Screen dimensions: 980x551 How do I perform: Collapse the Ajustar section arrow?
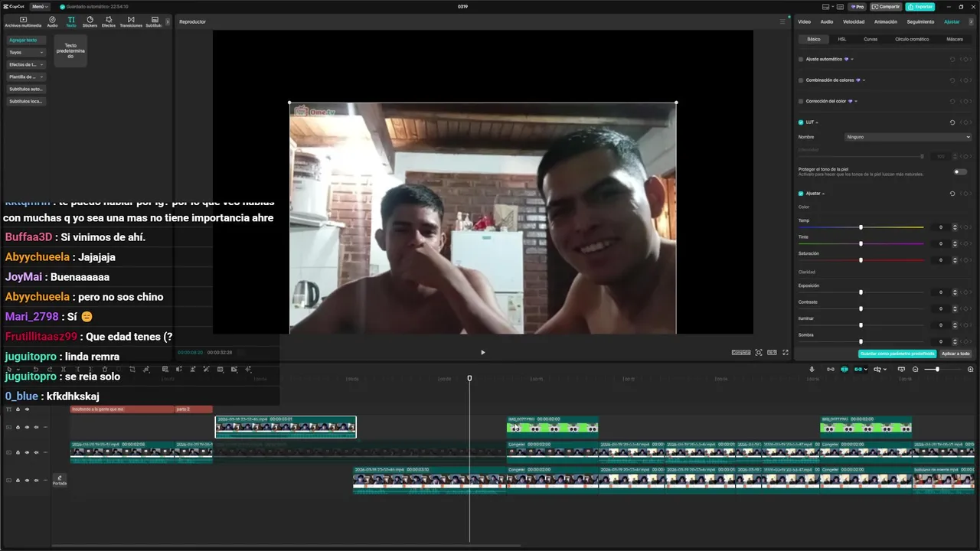[823, 194]
